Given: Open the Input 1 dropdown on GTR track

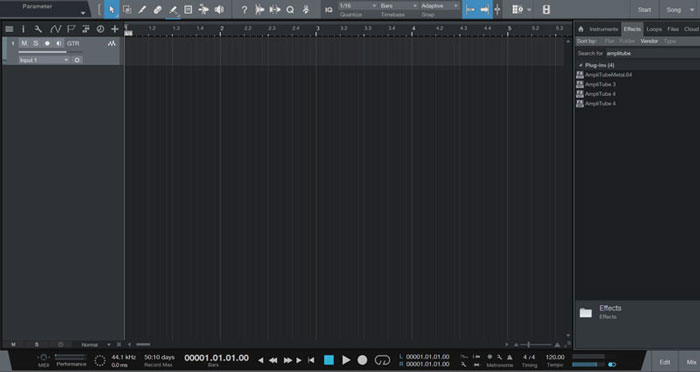Looking at the screenshot, I should coord(44,60).
